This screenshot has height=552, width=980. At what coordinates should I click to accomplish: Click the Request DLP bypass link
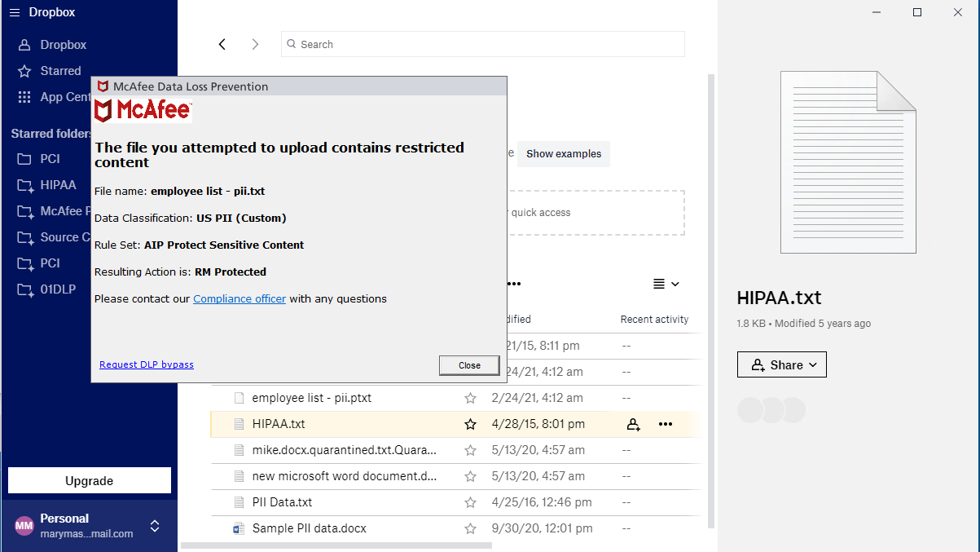click(147, 364)
